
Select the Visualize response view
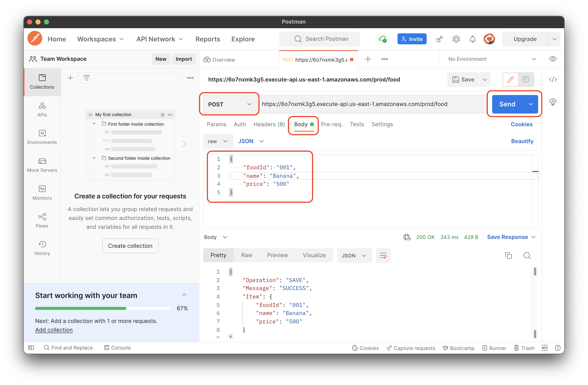[x=314, y=255]
